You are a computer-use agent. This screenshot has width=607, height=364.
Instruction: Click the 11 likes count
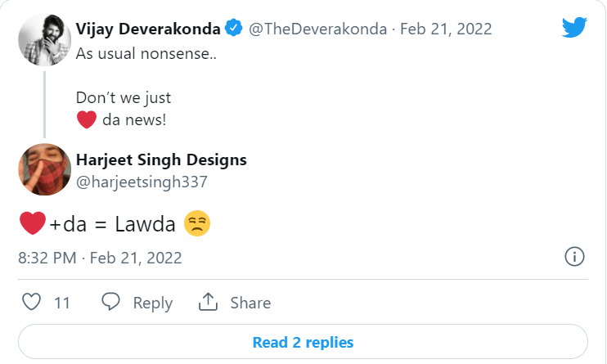[x=62, y=303]
